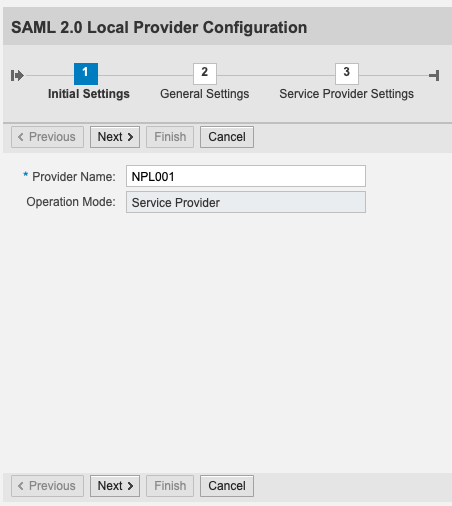Click Previous button above the Provider Name field
This screenshot has width=452, height=506.
point(47,137)
